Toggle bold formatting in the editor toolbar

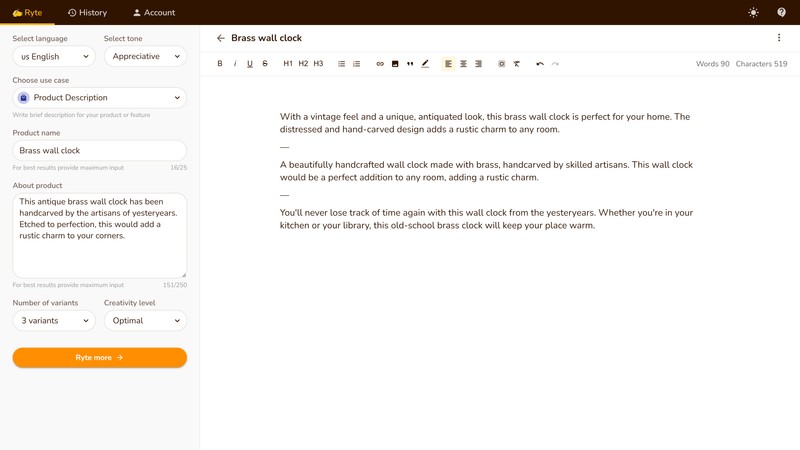[x=220, y=64]
